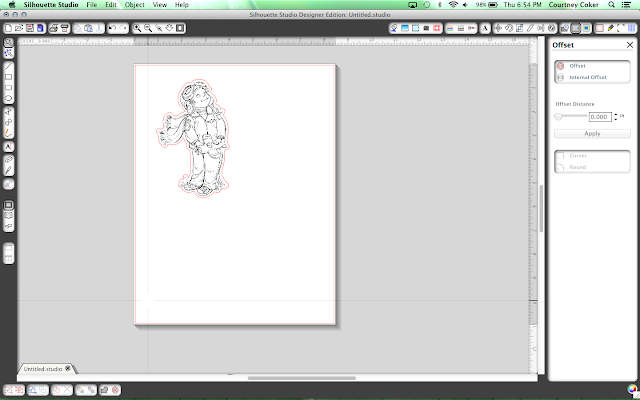Switch to the Untitled.studio document tab
640x400 pixels.
(x=43, y=369)
